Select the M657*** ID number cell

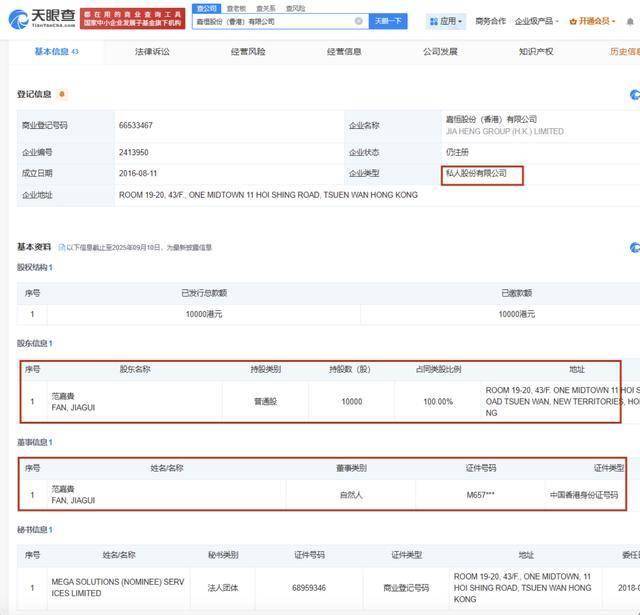[x=480, y=495]
